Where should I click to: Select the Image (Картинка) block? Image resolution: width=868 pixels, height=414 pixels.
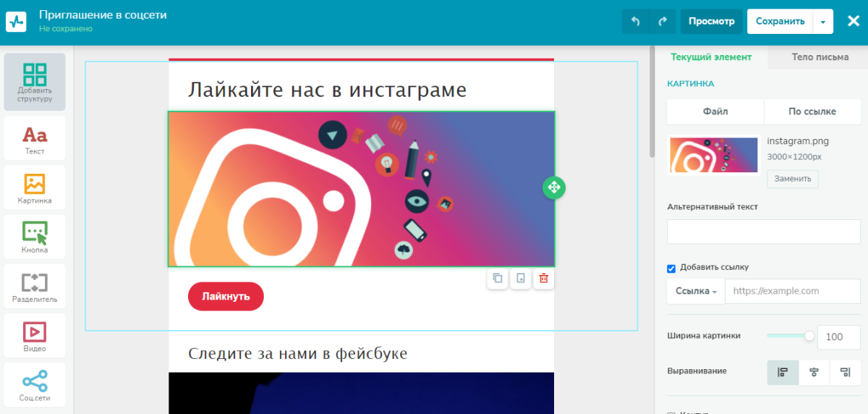click(x=35, y=187)
